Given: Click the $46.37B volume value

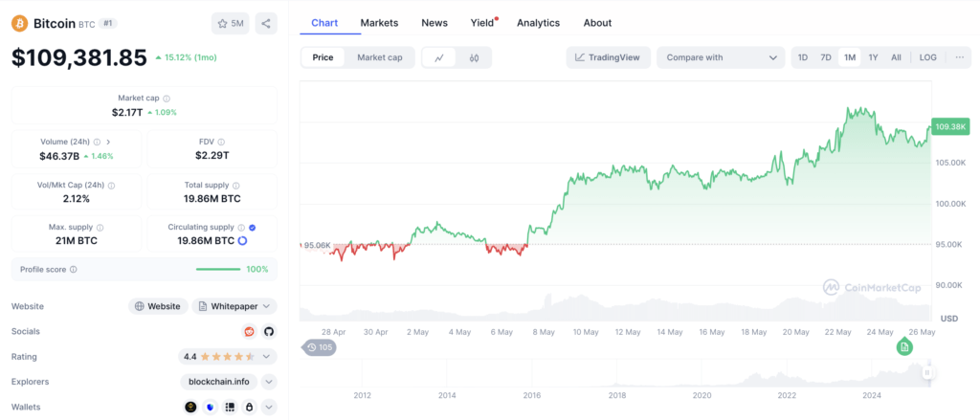Looking at the screenshot, I should 59,156.
